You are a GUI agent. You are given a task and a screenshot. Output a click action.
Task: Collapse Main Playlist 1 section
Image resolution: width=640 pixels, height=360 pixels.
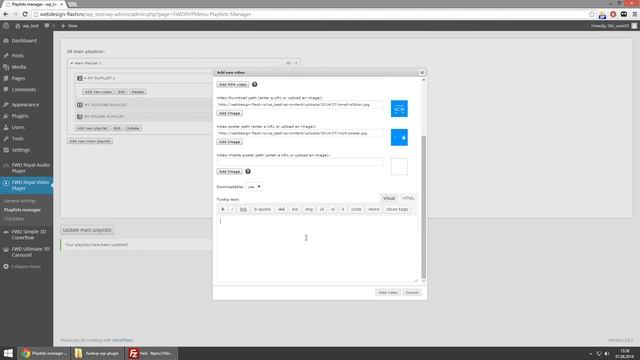point(72,63)
